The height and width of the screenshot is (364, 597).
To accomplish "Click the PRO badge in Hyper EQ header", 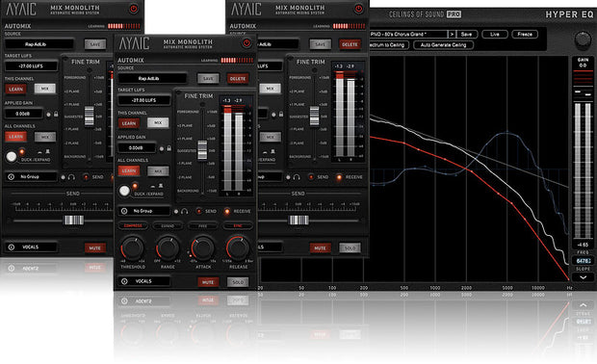I will coord(454,14).
